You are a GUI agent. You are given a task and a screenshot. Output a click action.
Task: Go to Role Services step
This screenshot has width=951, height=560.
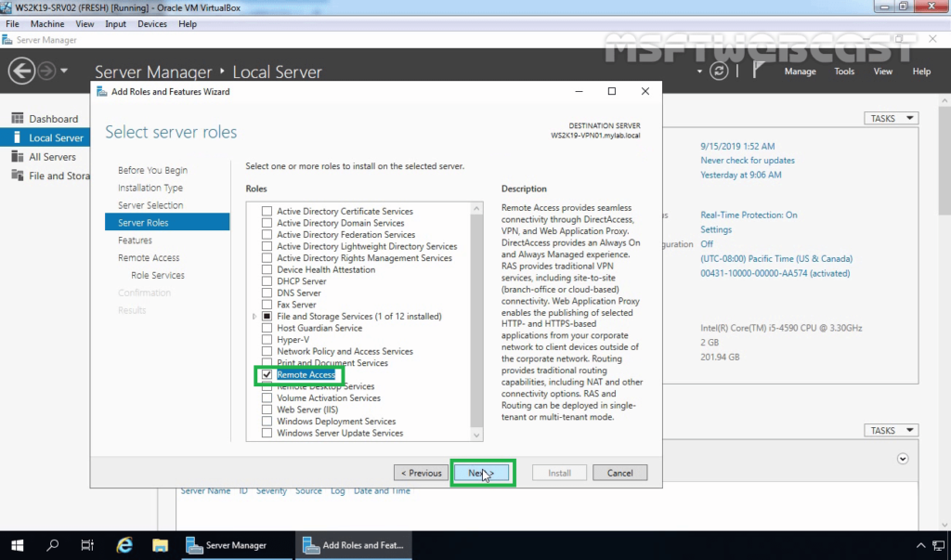pos(158,275)
